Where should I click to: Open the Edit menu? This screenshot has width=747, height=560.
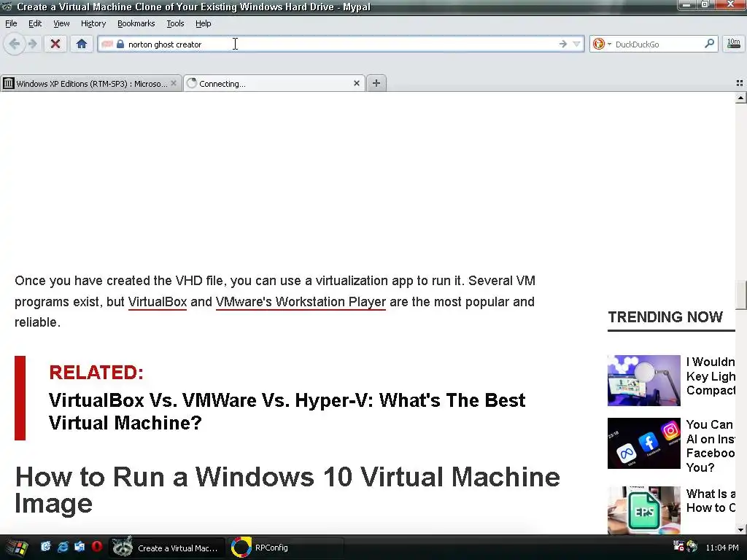pos(35,23)
